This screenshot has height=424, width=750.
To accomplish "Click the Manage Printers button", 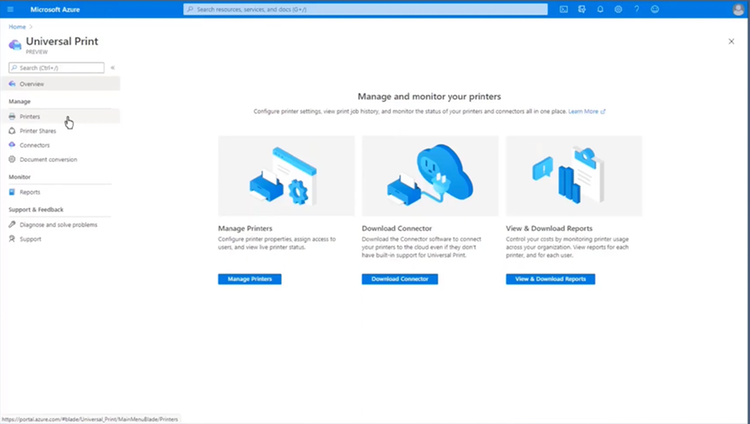I will pyautogui.click(x=250, y=279).
